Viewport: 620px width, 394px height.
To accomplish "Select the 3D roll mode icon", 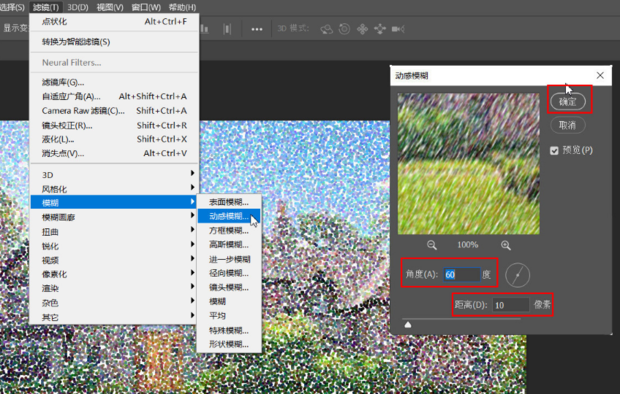I will [344, 29].
